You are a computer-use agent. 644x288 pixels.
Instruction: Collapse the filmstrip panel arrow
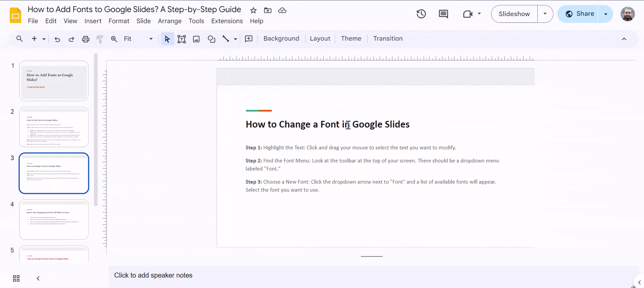click(x=38, y=278)
